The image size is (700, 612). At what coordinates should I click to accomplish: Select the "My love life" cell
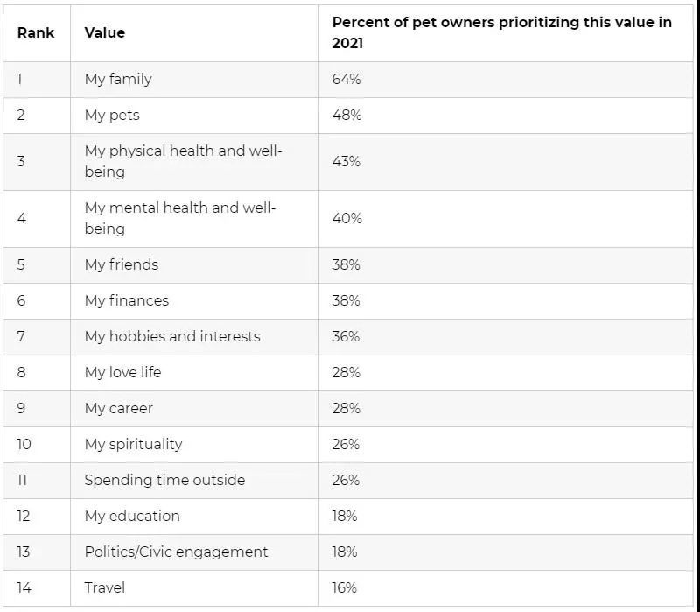[x=123, y=372]
